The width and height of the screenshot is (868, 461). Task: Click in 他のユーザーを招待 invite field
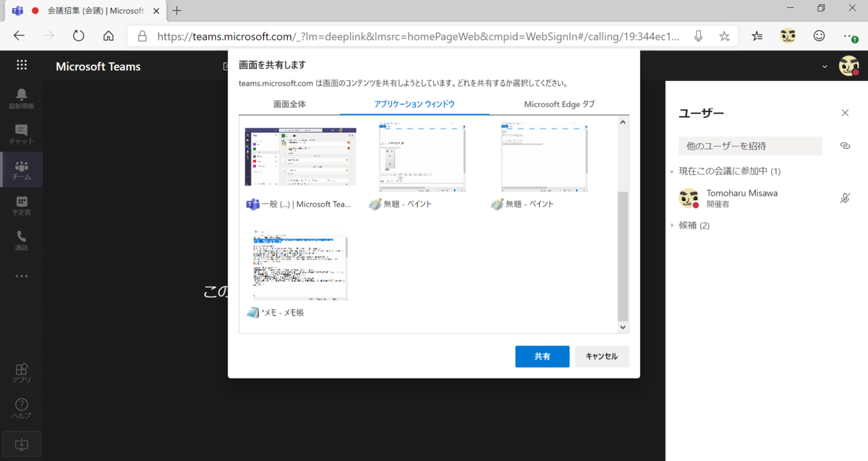[x=750, y=146]
